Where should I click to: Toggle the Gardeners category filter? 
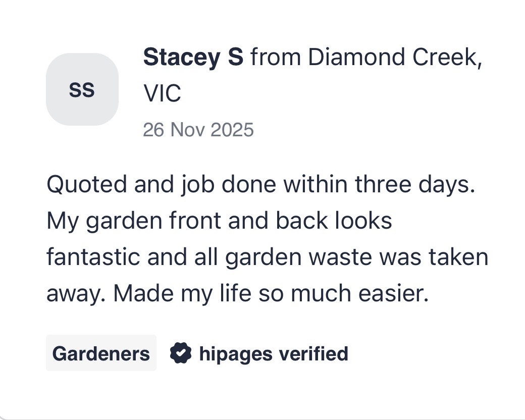click(101, 353)
